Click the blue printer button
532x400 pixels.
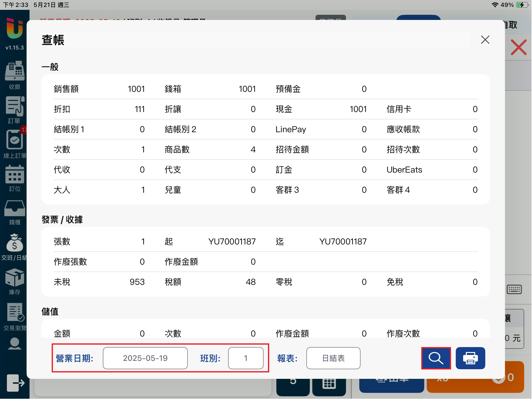click(x=470, y=358)
